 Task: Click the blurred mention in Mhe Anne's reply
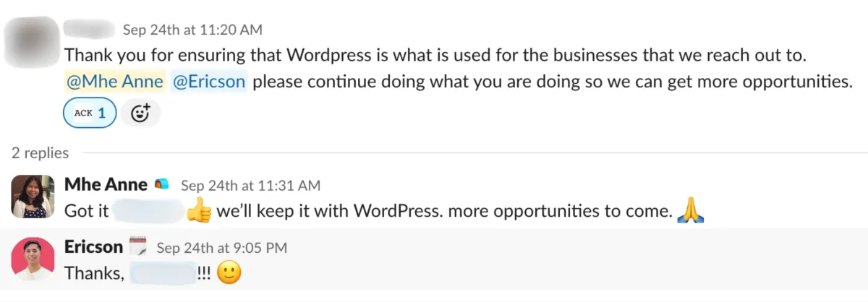click(148, 211)
